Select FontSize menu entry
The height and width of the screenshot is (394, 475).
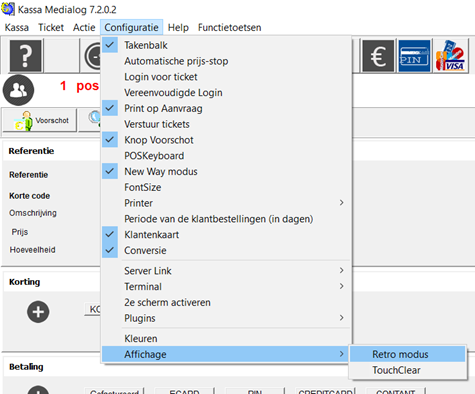pyautogui.click(x=226, y=187)
